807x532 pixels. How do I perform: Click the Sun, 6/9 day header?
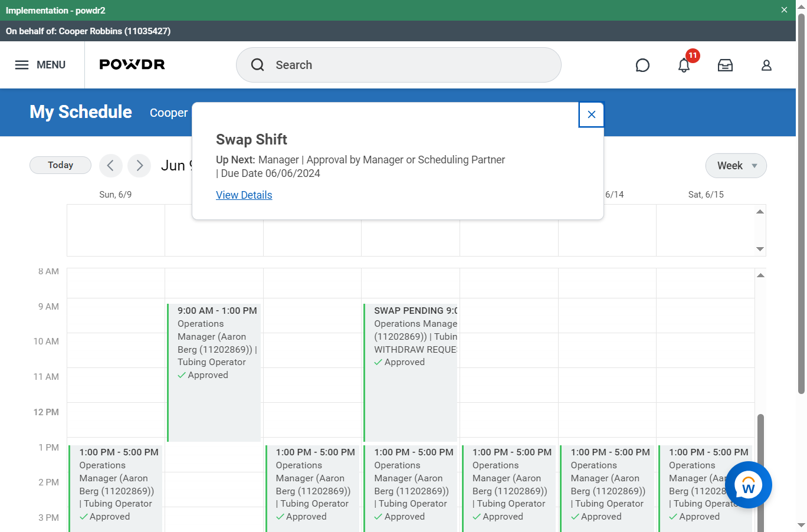tap(116, 195)
